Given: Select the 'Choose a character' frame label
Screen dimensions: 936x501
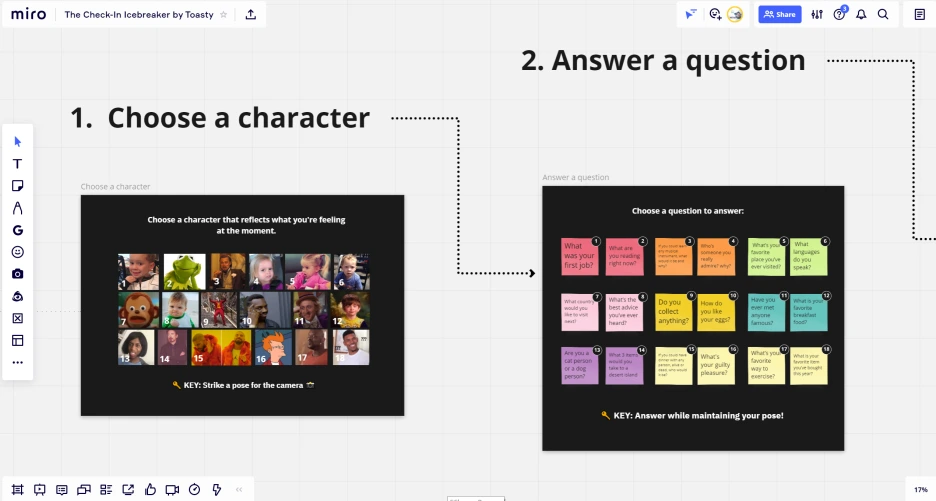Looking at the screenshot, I should point(115,186).
